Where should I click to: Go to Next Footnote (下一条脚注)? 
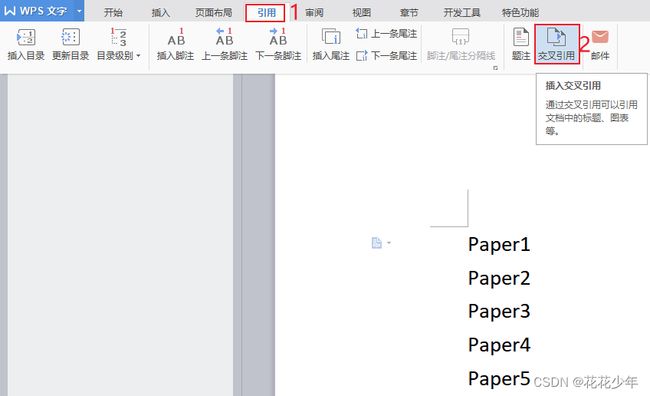278,45
